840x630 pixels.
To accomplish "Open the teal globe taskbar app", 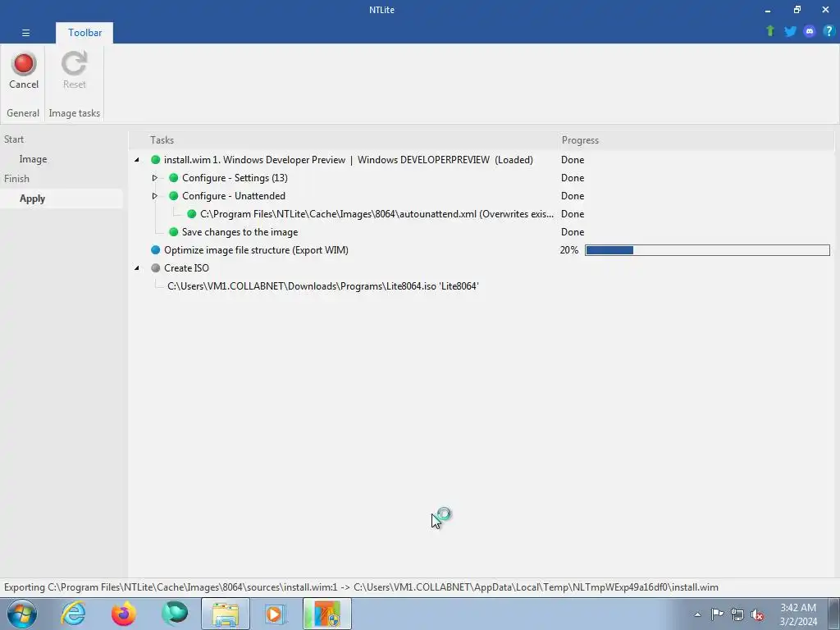I will coord(175,614).
